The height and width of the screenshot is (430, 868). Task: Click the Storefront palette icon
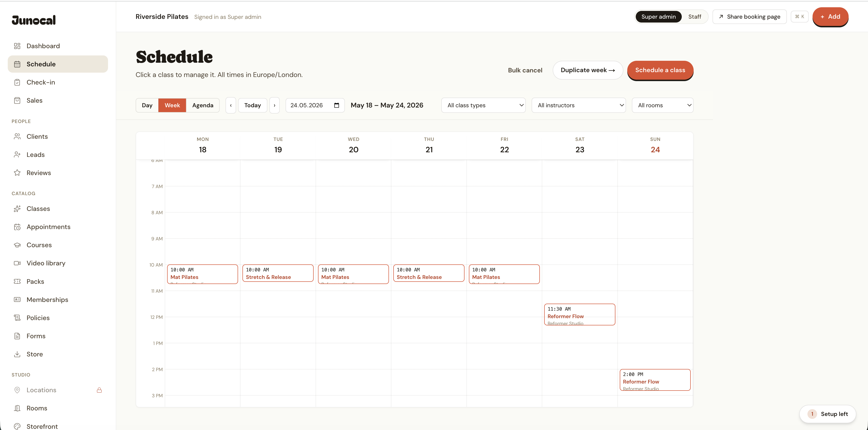pos(17,426)
